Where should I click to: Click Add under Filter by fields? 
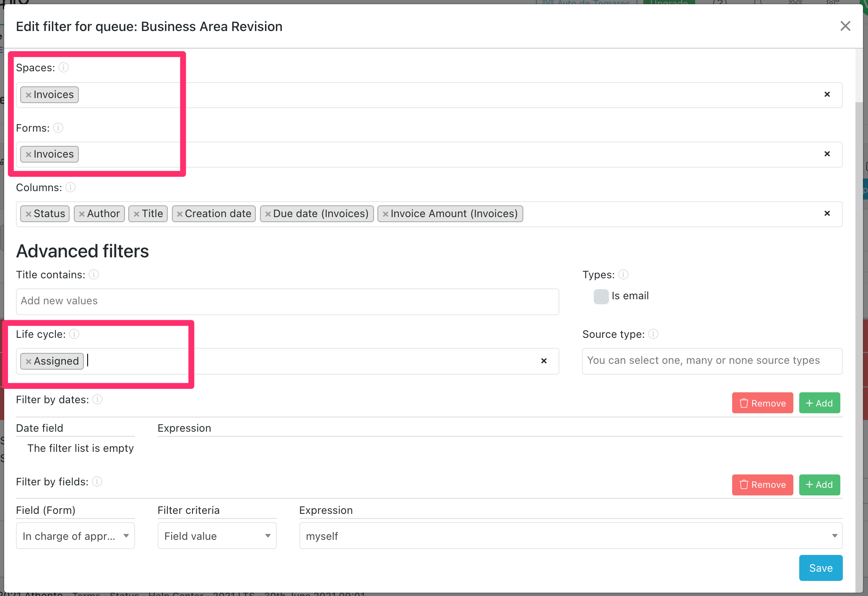[819, 485]
